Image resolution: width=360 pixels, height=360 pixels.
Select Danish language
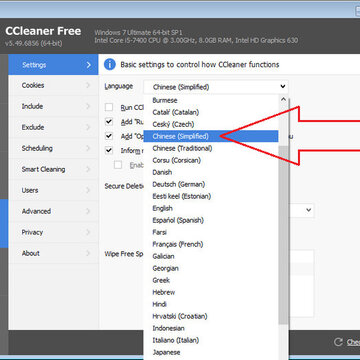[x=211, y=172]
